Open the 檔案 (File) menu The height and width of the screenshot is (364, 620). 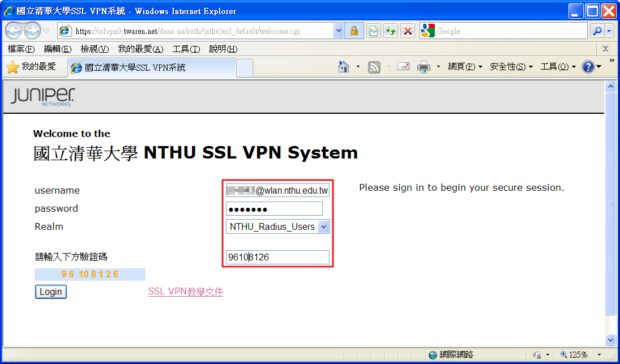point(21,49)
